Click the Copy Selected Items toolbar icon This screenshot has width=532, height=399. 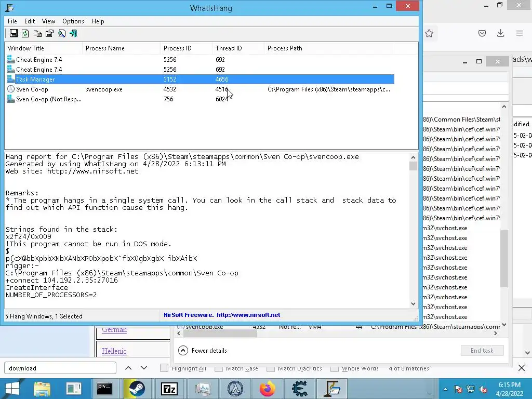point(37,33)
